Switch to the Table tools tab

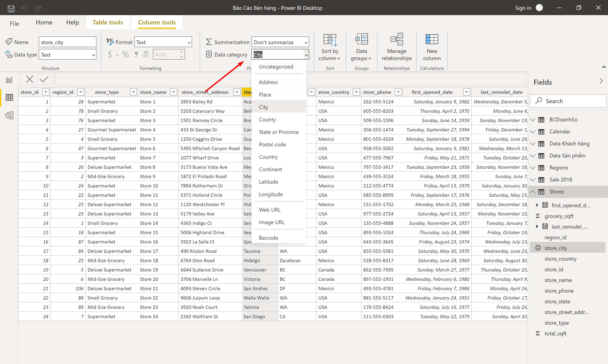[108, 22]
